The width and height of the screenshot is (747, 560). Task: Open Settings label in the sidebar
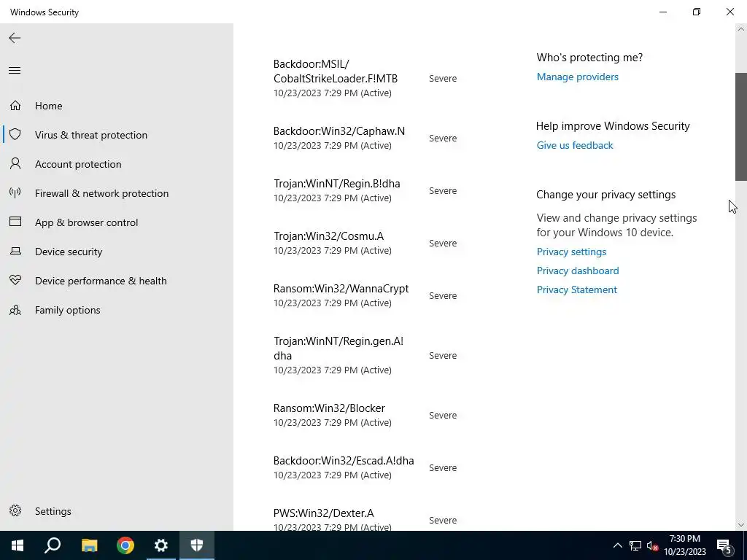coord(53,511)
